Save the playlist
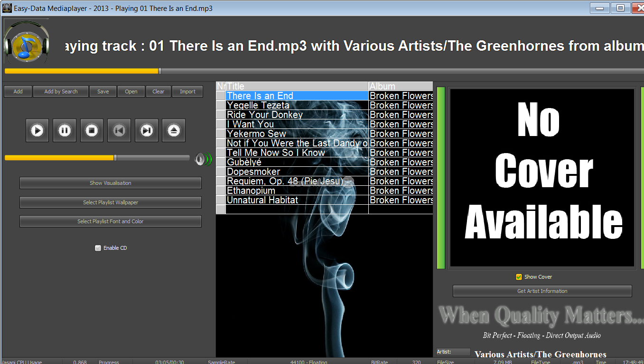The height and width of the screenshot is (364, 644). pos(103,91)
